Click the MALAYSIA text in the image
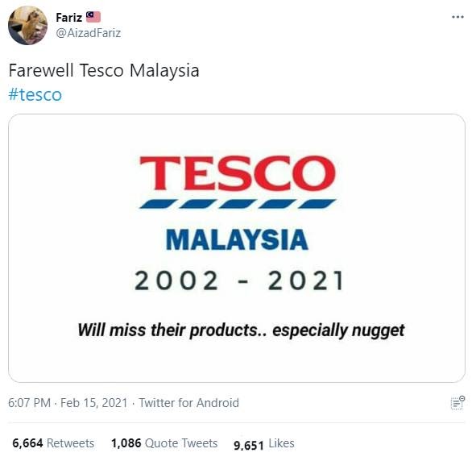Viewport: 476px width, 457px height. pos(238,240)
